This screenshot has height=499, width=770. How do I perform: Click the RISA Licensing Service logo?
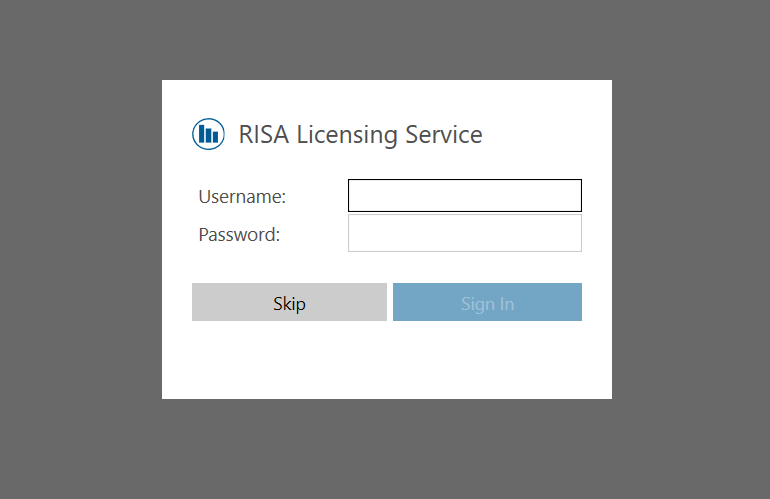point(208,134)
